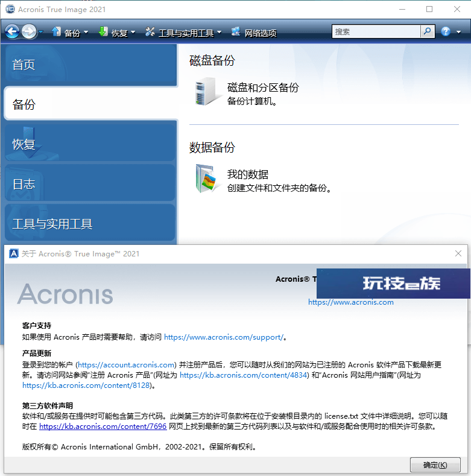Screen dimensions: 471x476
Task: Click the 第三方软件声明 heading text
Action: [x=48, y=405]
